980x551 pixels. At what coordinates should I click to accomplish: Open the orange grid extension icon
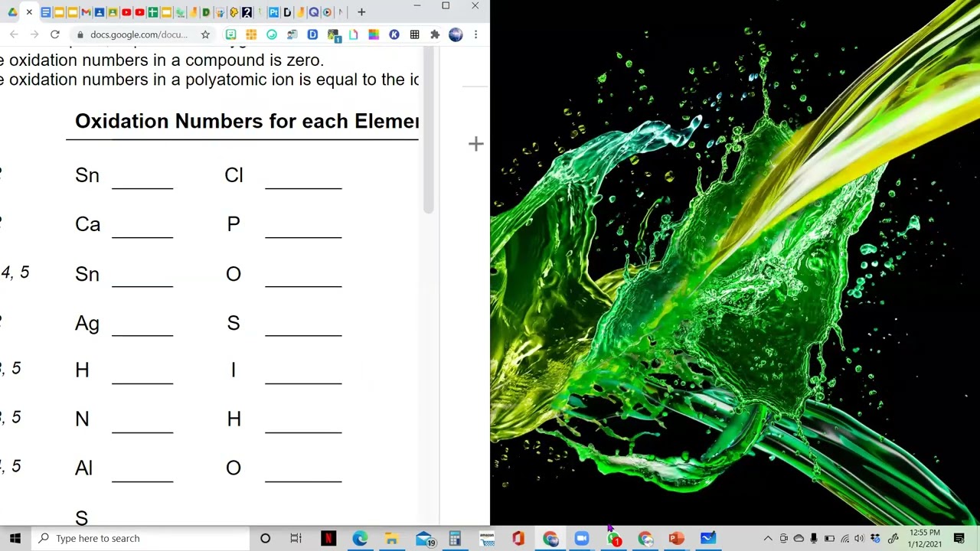point(251,34)
